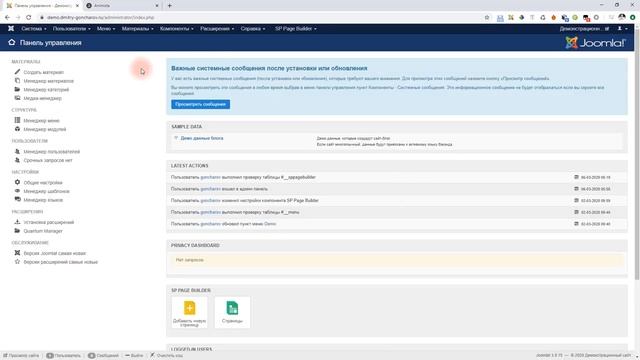Click the home icon beside Панель управления
The width and height of the screenshot is (640, 360).
pos(11,42)
